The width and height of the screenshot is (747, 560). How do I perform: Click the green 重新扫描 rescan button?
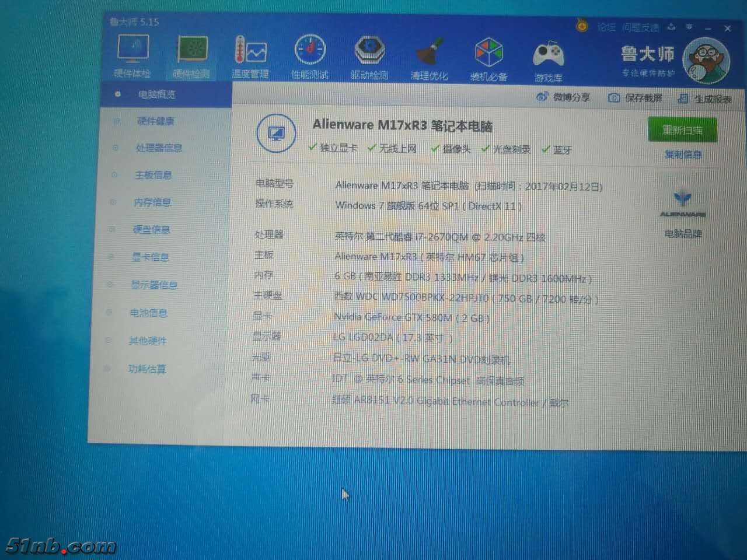pyautogui.click(x=682, y=129)
